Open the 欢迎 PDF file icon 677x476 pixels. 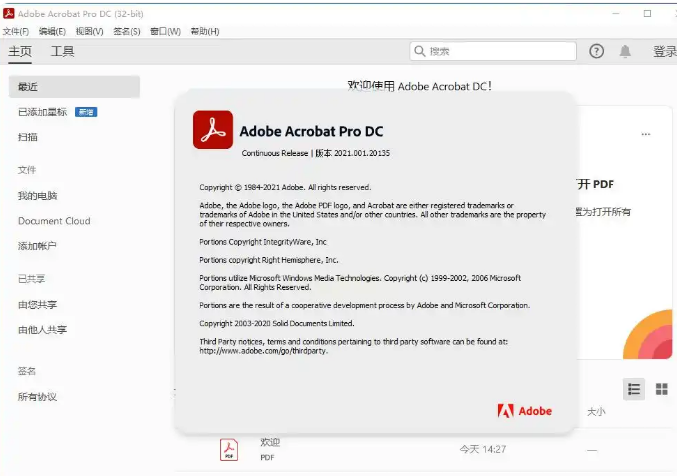tap(229, 450)
